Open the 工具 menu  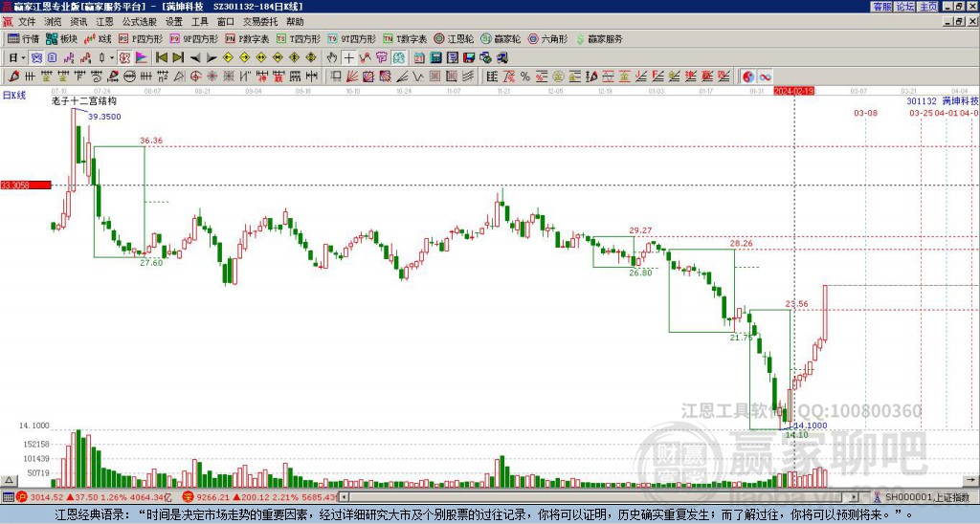pos(200,22)
